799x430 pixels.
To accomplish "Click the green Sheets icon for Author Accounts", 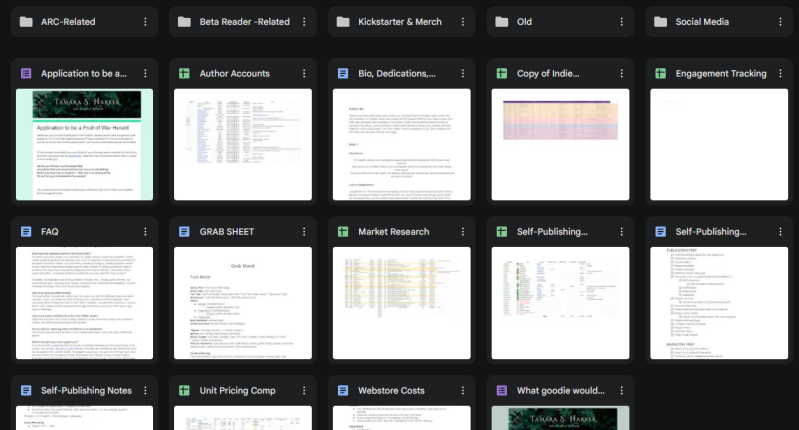I will (x=184, y=73).
